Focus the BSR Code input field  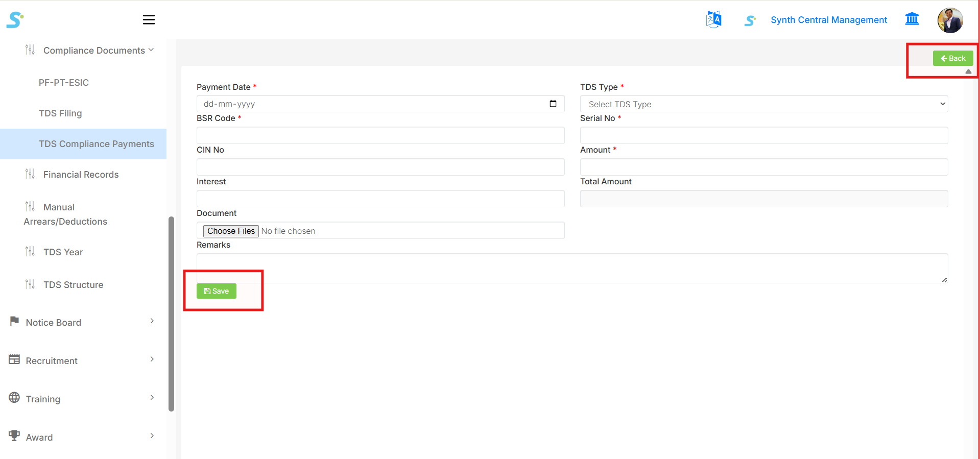pos(380,135)
